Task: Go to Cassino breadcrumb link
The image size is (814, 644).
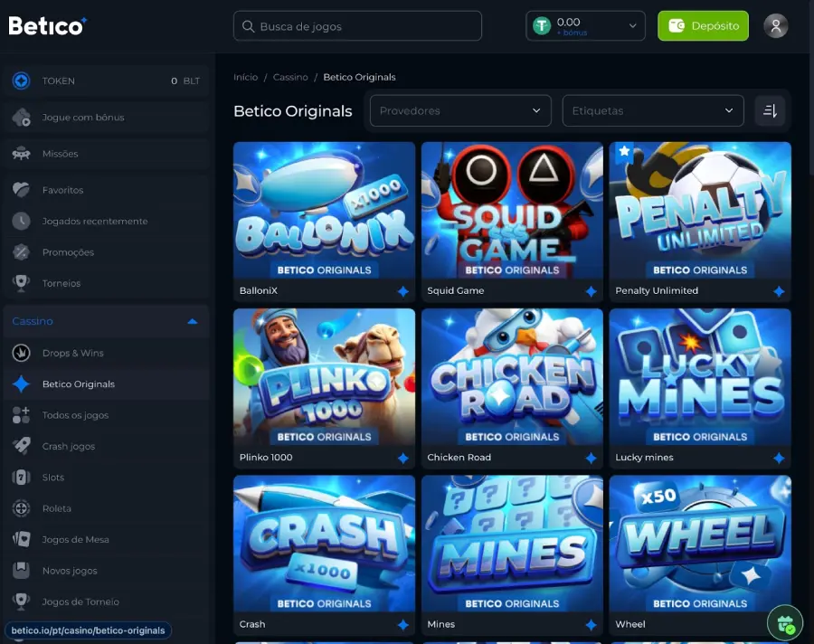Action: [290, 77]
